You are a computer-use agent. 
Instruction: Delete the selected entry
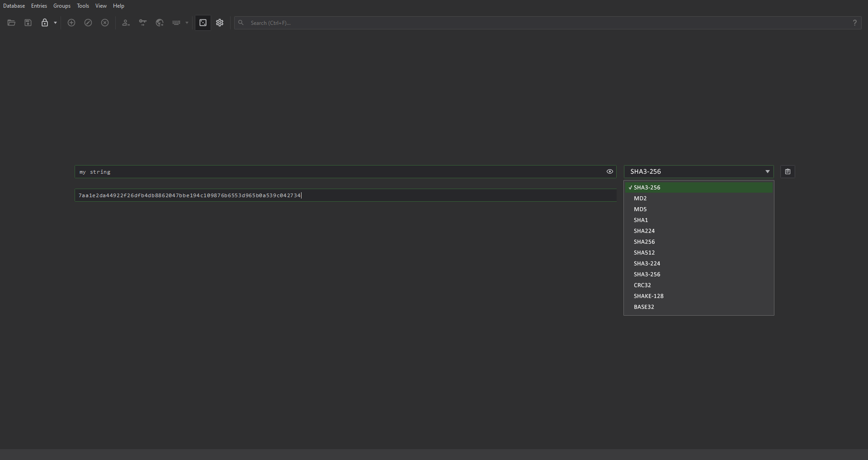click(x=104, y=23)
